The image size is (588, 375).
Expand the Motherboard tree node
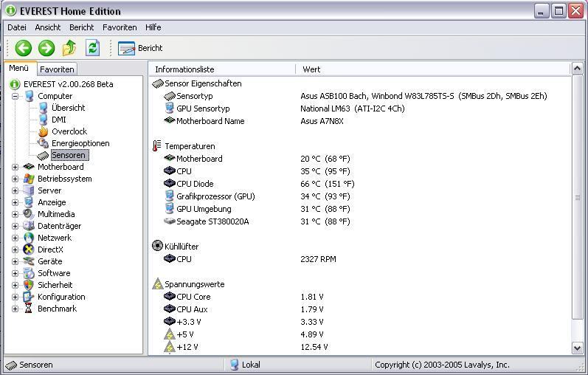(15, 167)
